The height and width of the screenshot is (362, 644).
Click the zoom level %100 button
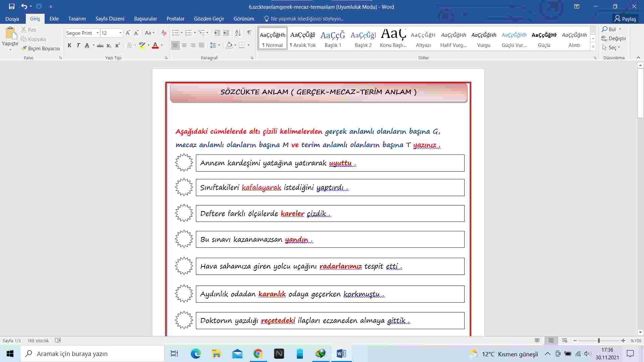[636, 341]
